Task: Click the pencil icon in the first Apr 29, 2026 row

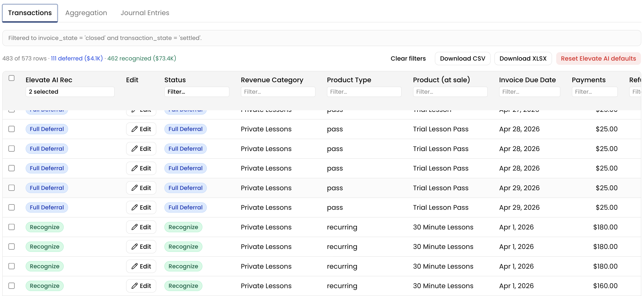Action: point(135,188)
